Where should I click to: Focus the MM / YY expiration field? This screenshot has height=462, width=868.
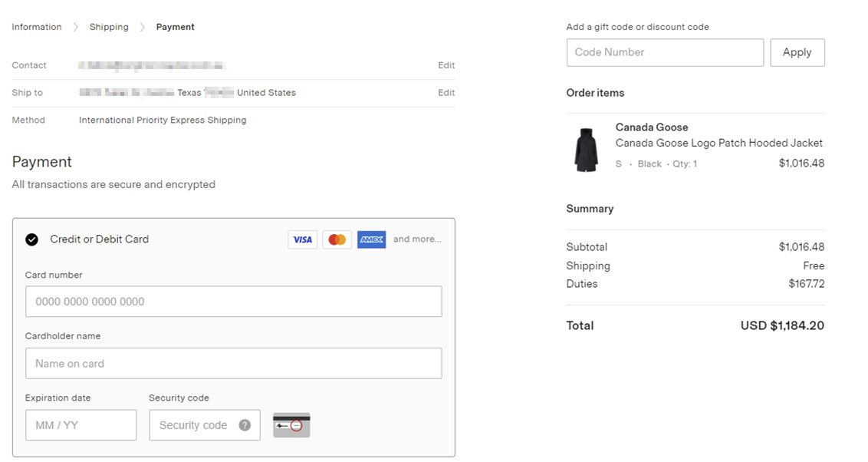click(81, 425)
